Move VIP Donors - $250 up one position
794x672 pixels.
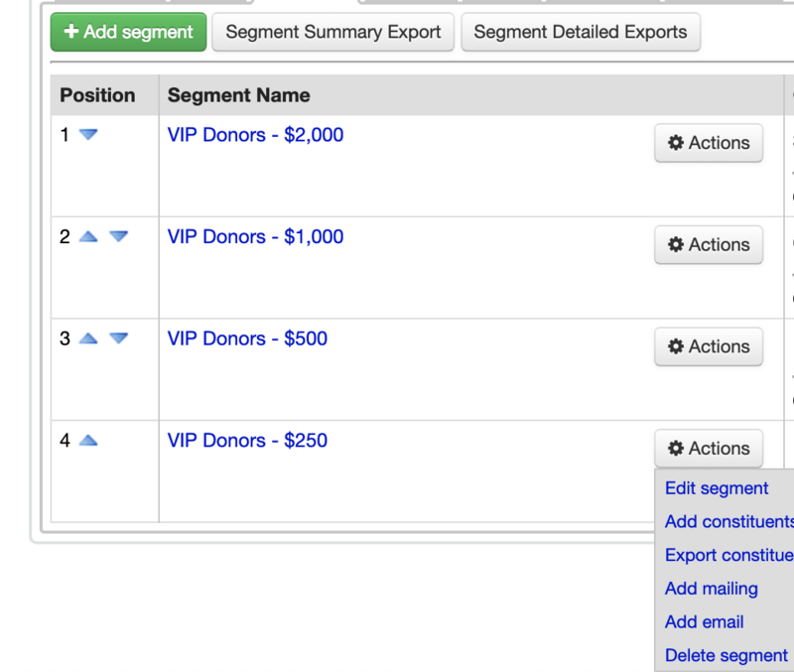pos(88,441)
